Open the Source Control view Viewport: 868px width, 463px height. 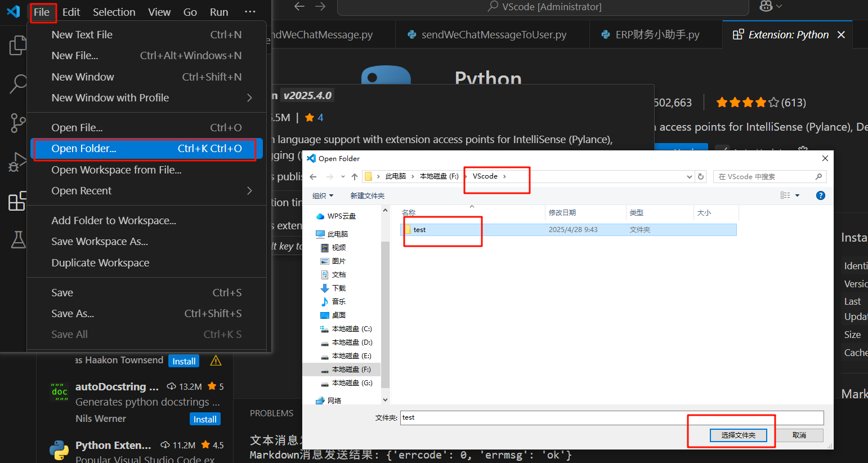click(17, 123)
